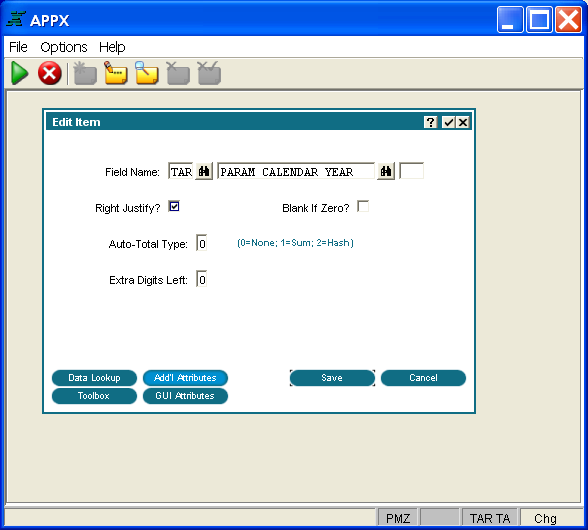Click the Change mode folder with pencil icon
The width and height of the screenshot is (588, 530).
pos(116,73)
